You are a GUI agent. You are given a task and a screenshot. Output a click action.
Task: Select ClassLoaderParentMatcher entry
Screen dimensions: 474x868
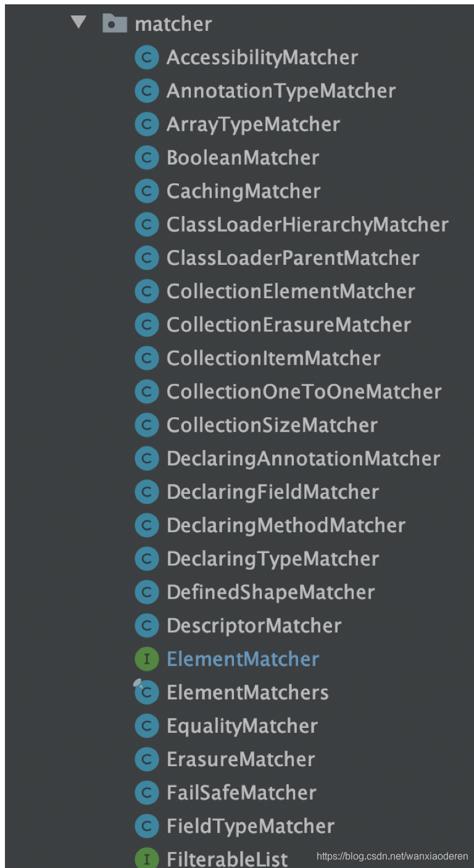(293, 258)
